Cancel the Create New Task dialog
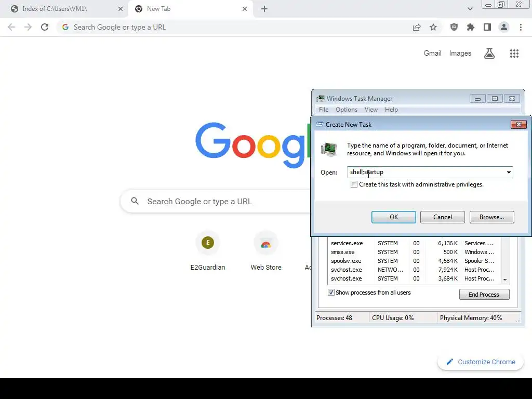Screen dimensions: 532x399 [x=443, y=217]
